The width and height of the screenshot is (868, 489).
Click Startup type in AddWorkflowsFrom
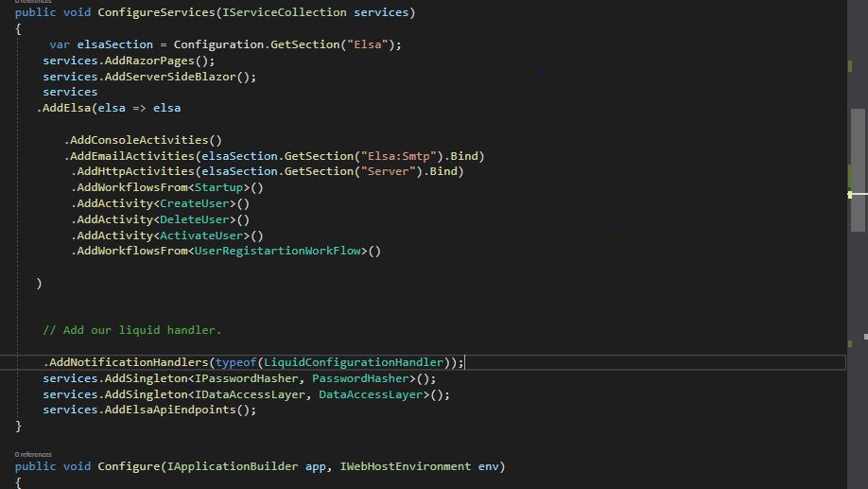(218, 187)
